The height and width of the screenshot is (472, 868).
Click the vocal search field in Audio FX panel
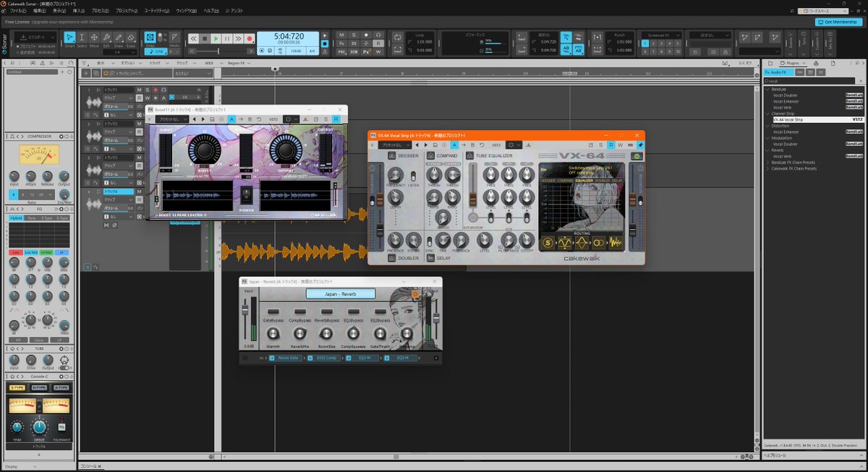[808, 80]
